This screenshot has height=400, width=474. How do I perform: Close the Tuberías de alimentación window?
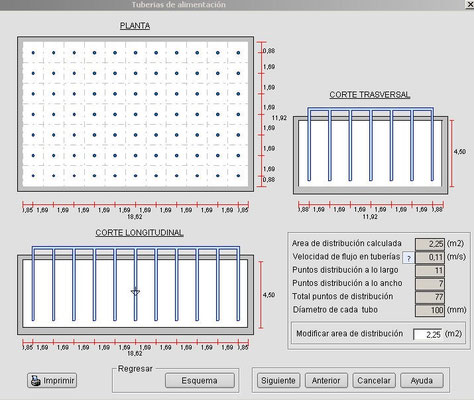point(469,4)
